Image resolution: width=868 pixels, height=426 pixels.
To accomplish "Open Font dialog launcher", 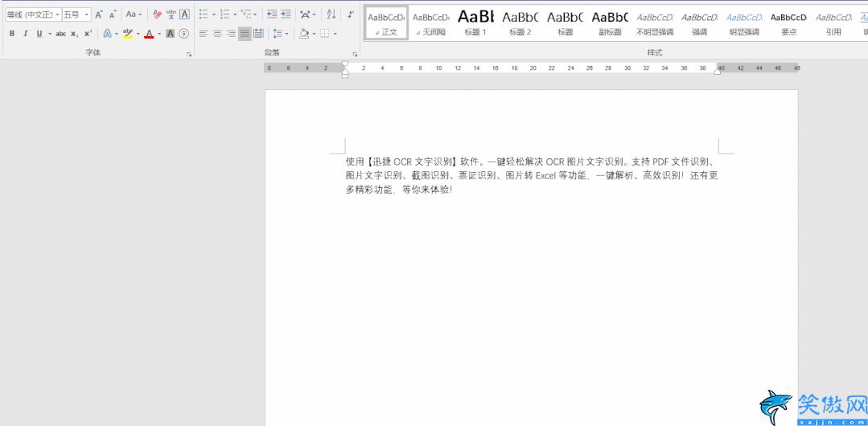I will (189, 54).
